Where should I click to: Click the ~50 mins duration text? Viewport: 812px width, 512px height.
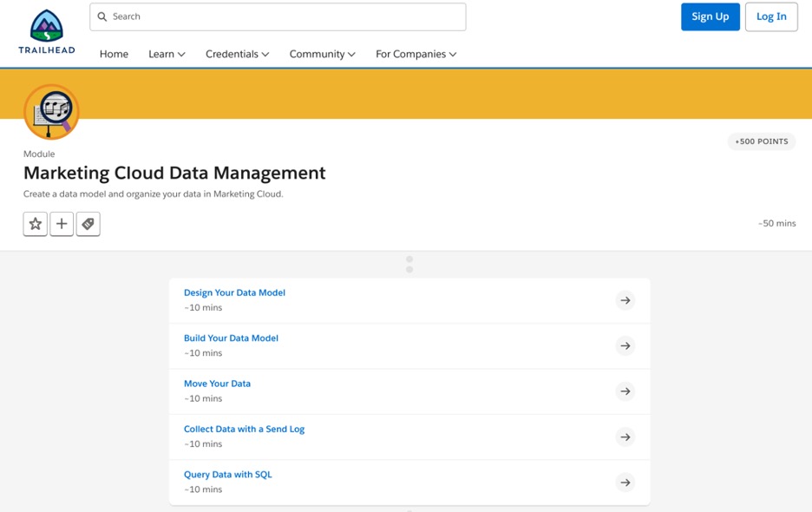point(776,223)
